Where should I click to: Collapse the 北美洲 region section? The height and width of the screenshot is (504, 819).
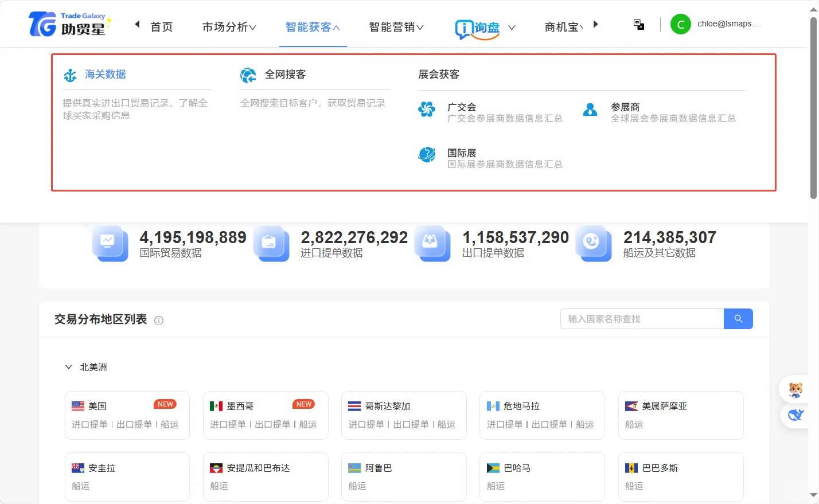(68, 367)
